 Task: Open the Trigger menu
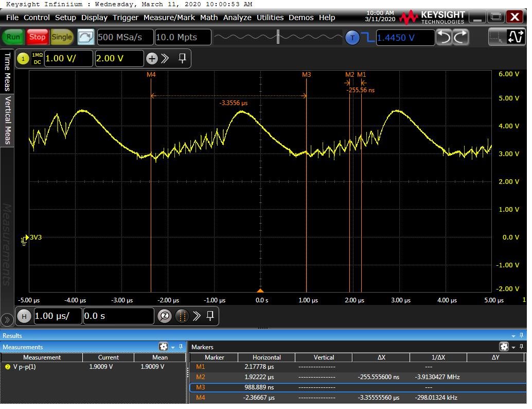tap(126, 18)
